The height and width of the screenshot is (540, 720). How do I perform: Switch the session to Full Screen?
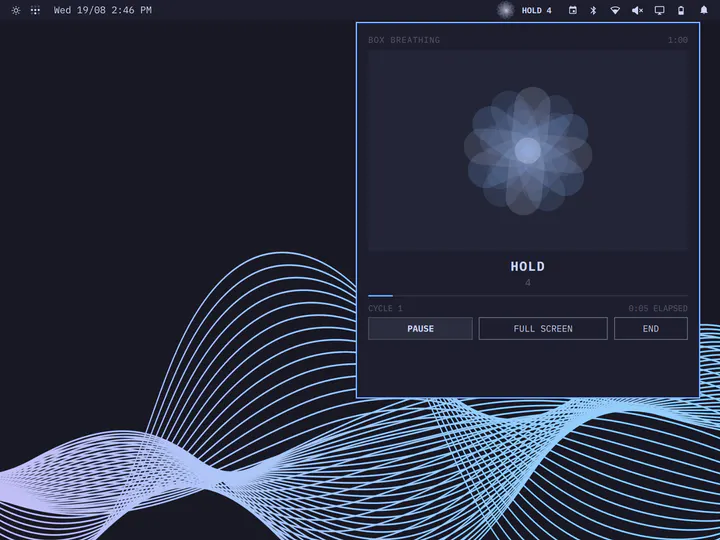point(543,329)
